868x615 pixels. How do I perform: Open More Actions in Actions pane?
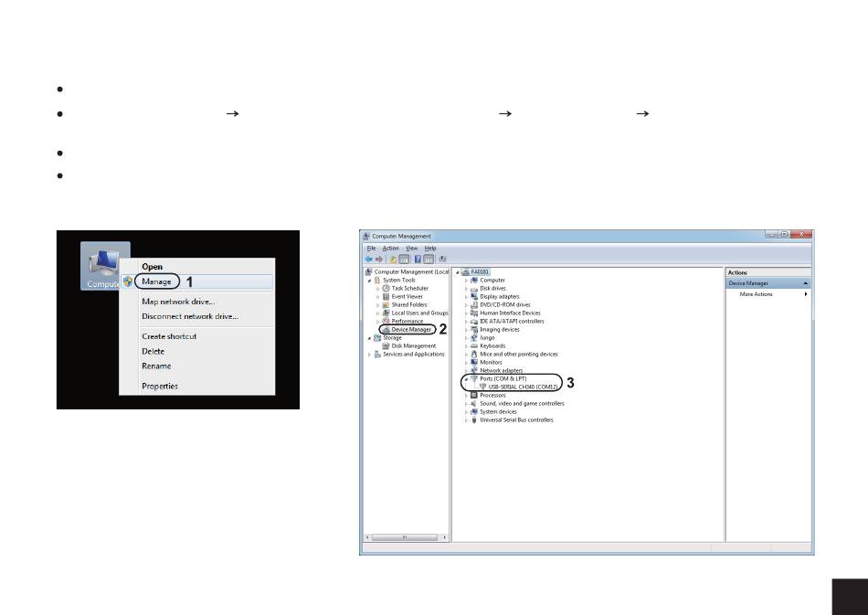pyautogui.click(x=756, y=294)
